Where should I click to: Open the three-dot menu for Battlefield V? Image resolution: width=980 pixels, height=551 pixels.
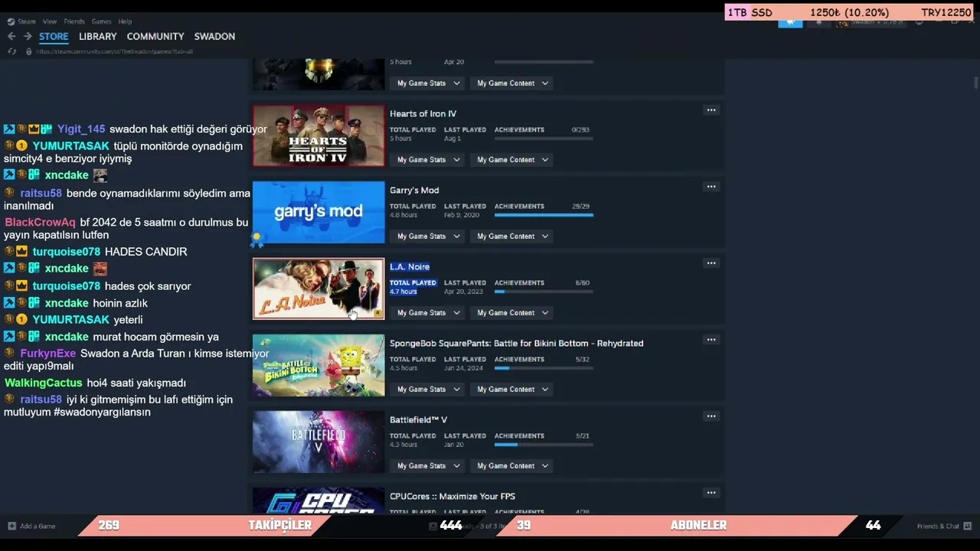[711, 416]
